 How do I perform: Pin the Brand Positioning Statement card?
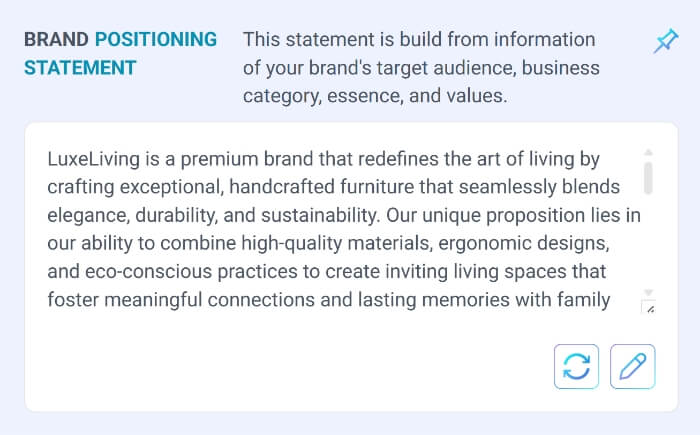664,41
